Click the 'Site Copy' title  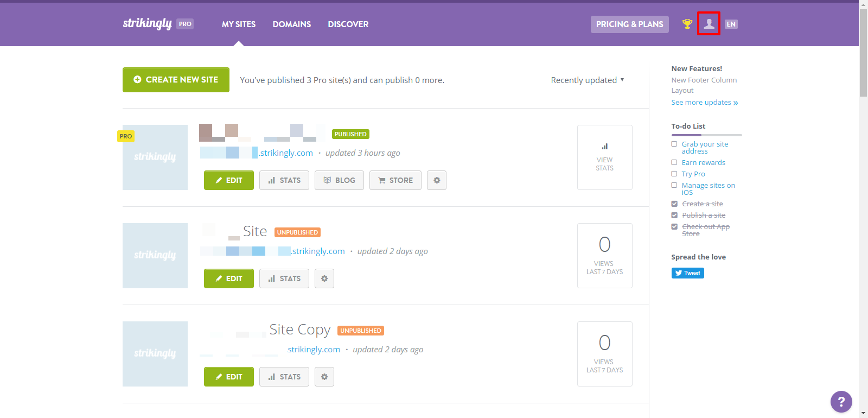click(x=300, y=330)
